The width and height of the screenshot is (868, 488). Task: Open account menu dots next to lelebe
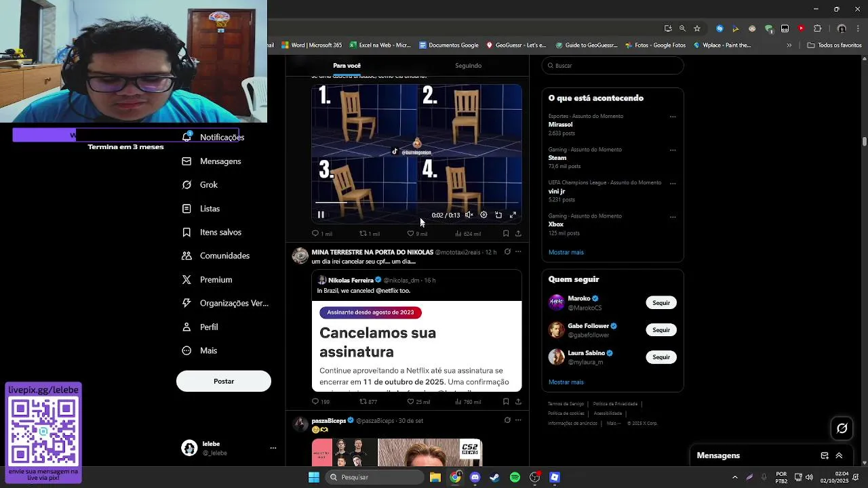(273, 448)
